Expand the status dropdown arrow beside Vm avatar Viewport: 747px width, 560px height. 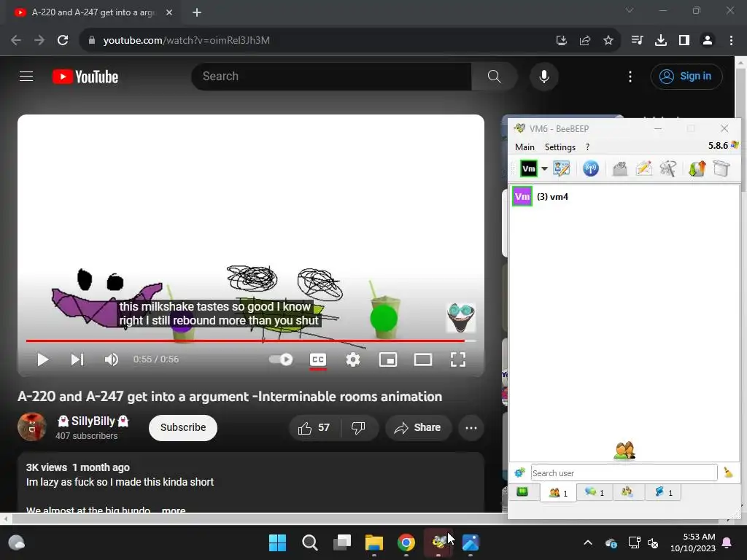[x=544, y=168]
